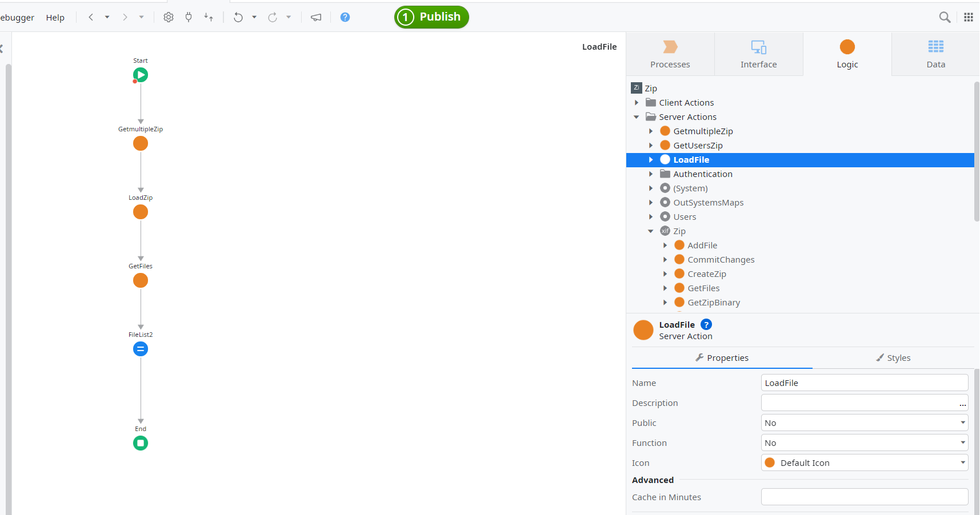Switch to the Data tab
The image size is (980, 515).
[x=935, y=54]
